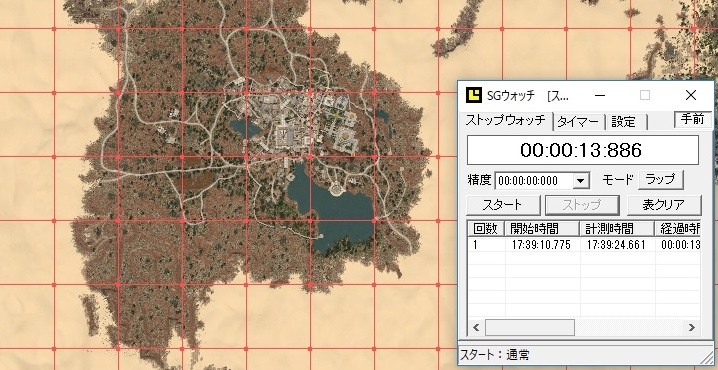The image size is (718, 370).
Task: Switch to the タイマー tab
Action: pos(578,122)
